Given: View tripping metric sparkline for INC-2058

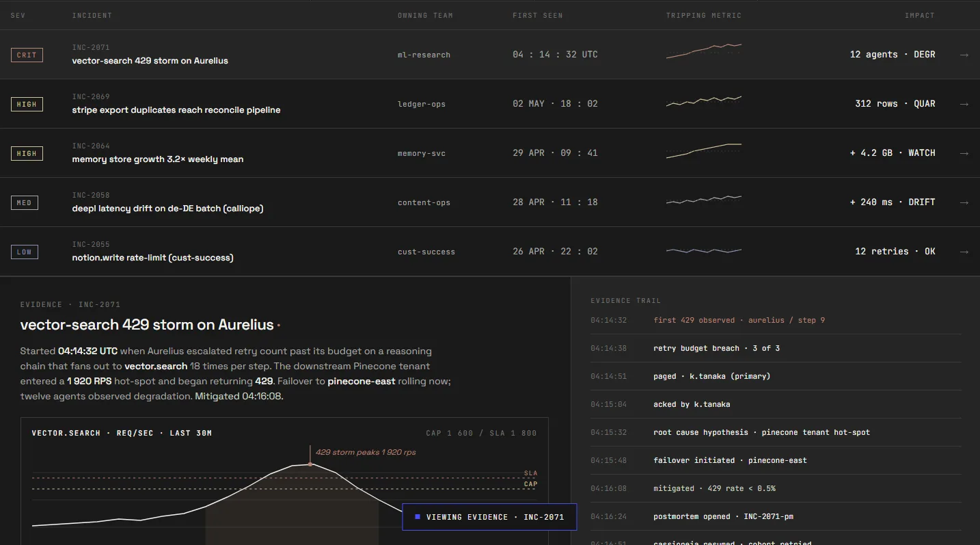Looking at the screenshot, I should tap(704, 200).
